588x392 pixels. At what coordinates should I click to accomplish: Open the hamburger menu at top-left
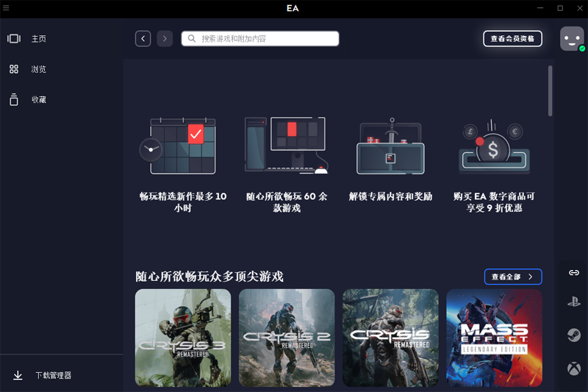click(7, 8)
